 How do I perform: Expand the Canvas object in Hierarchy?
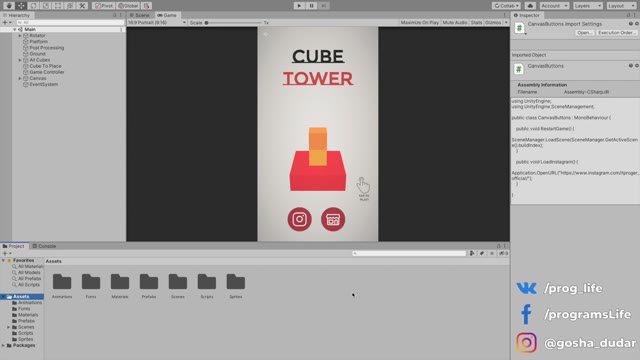pyautogui.click(x=20, y=78)
